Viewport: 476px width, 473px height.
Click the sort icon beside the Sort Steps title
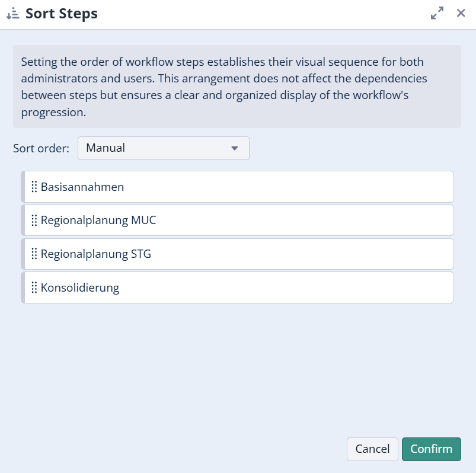[13, 14]
